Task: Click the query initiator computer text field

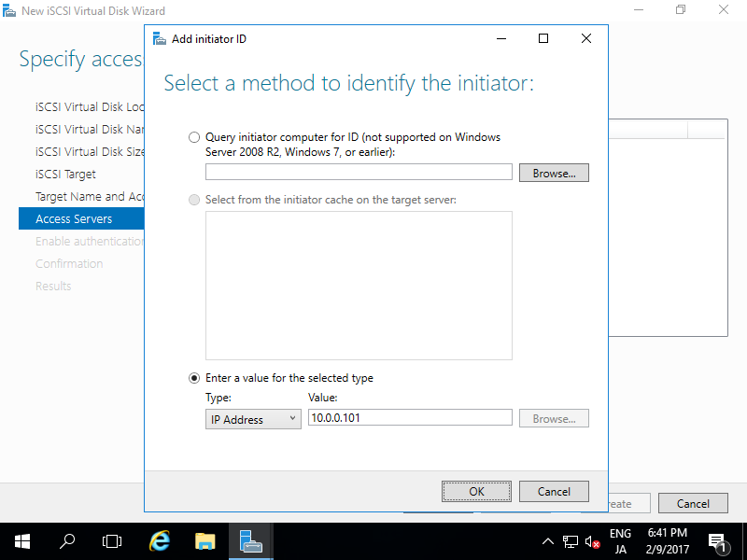Action: 359,172
